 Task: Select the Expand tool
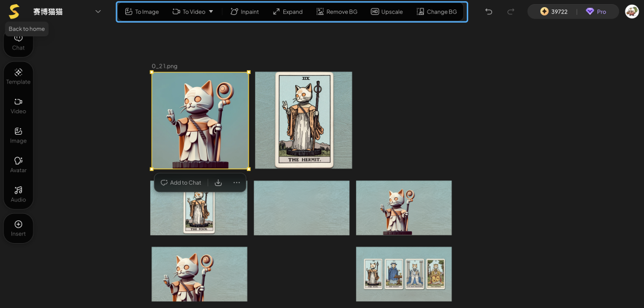click(287, 12)
